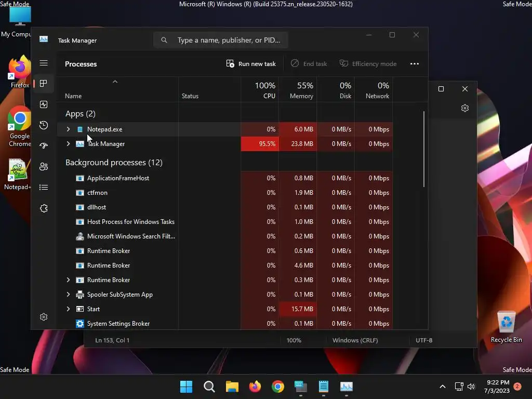The image size is (532, 399).
Task: Click UTF-8 encoding in Notepad status bar
Action: [424, 340]
